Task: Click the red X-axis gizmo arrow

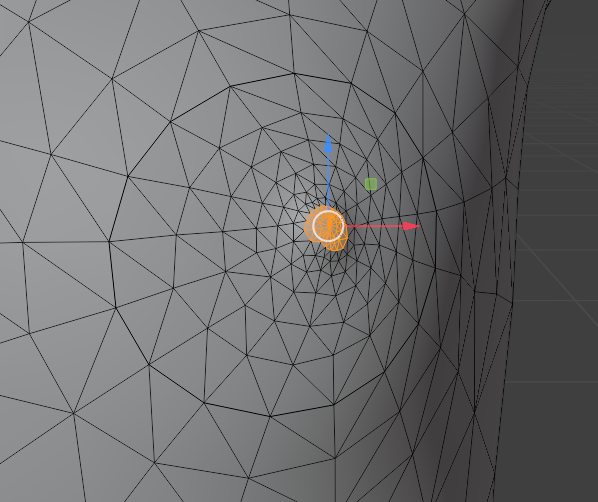Action: tap(411, 226)
